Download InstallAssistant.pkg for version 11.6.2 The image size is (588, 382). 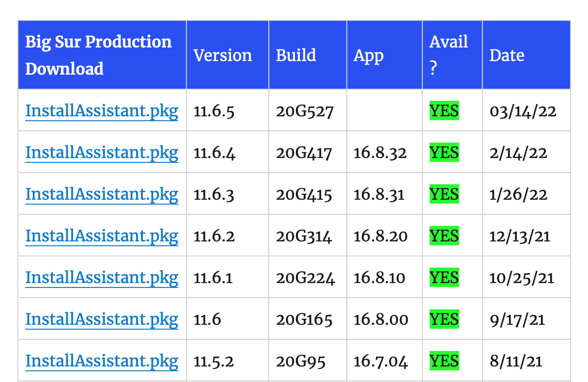[x=102, y=236]
